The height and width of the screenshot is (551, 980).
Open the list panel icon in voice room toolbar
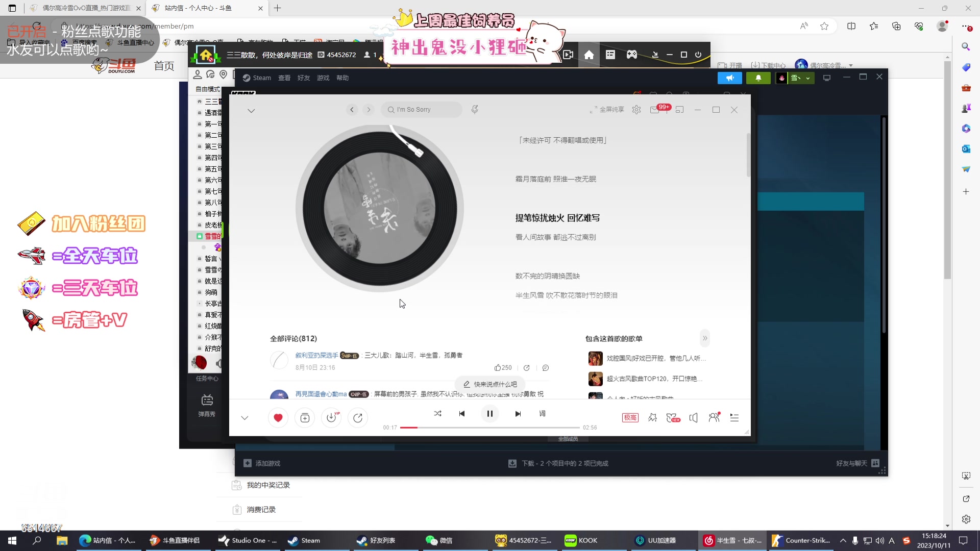(610, 55)
